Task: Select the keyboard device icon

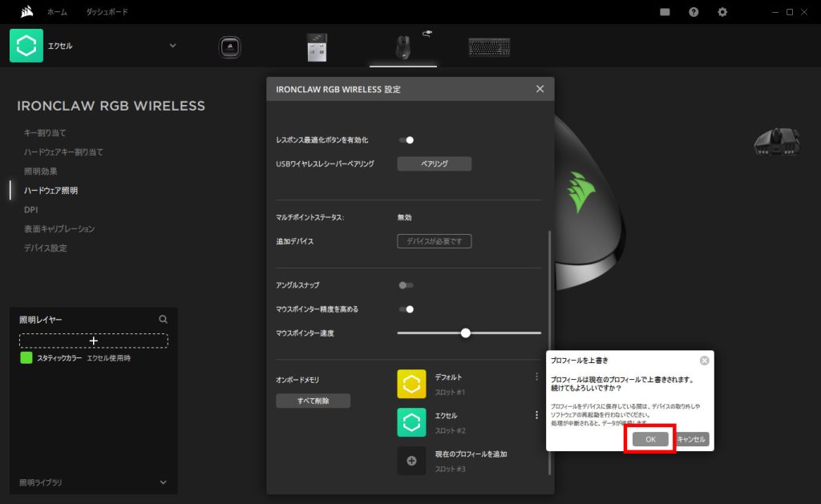Action: (489, 47)
